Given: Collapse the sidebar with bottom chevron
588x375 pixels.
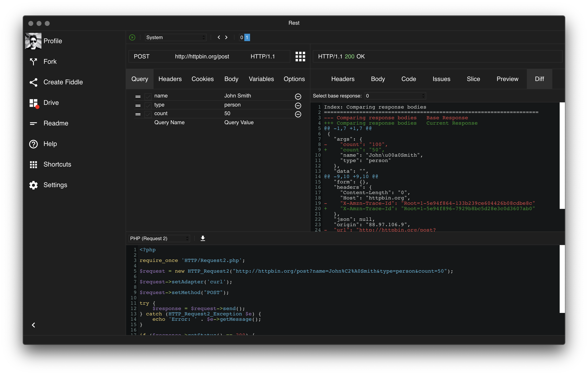Looking at the screenshot, I should coord(33,325).
